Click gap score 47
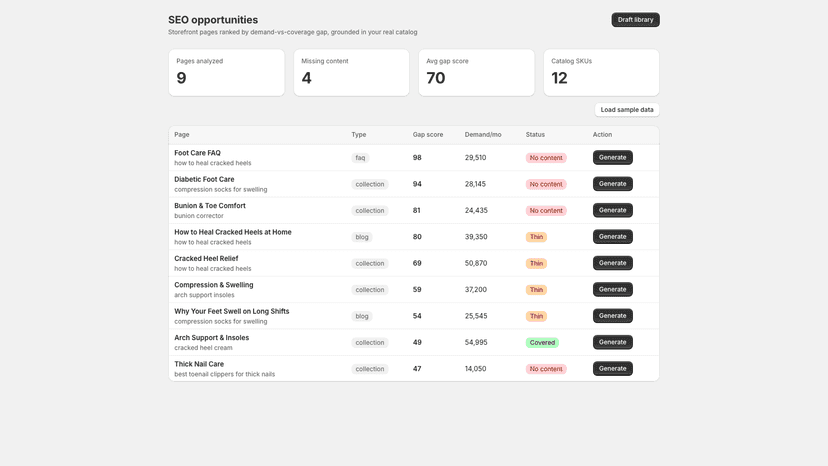The height and width of the screenshot is (466, 828). click(x=417, y=369)
